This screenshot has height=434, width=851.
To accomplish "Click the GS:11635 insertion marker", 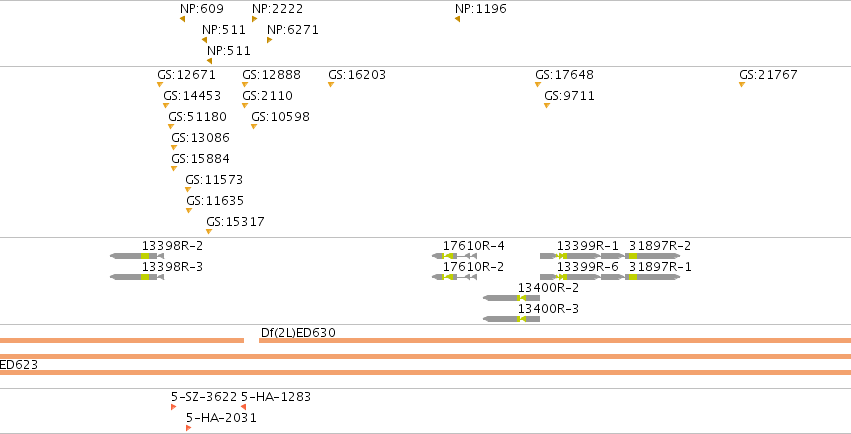I will tap(189, 210).
